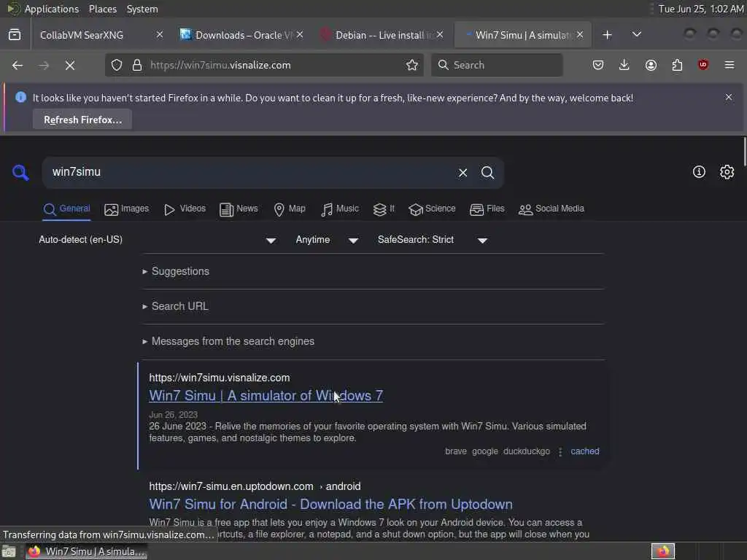747x560 pixels.
Task: Open SafeSearch: Strict dropdown
Action: [x=433, y=240]
